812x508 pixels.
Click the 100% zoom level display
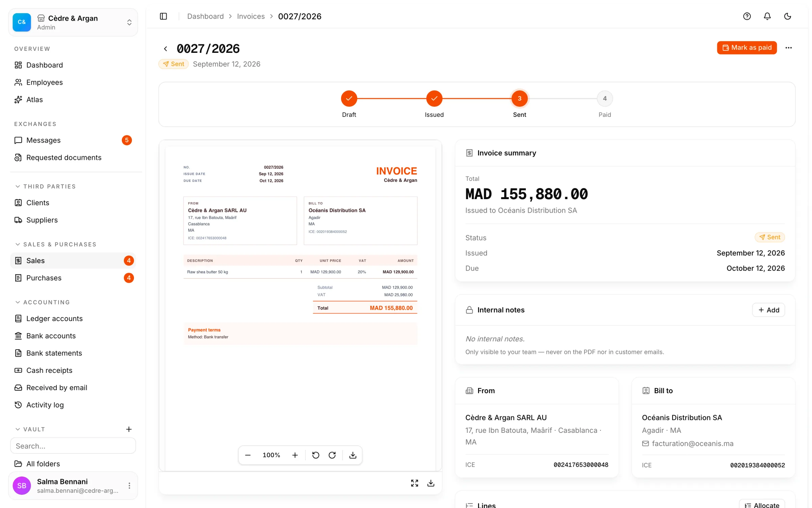click(x=271, y=455)
